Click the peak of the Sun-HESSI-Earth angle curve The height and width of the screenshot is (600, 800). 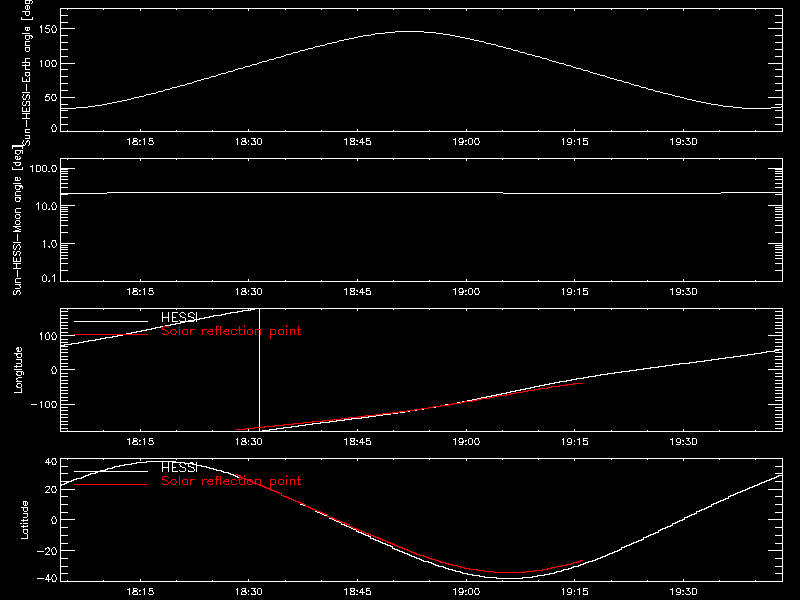pos(408,32)
